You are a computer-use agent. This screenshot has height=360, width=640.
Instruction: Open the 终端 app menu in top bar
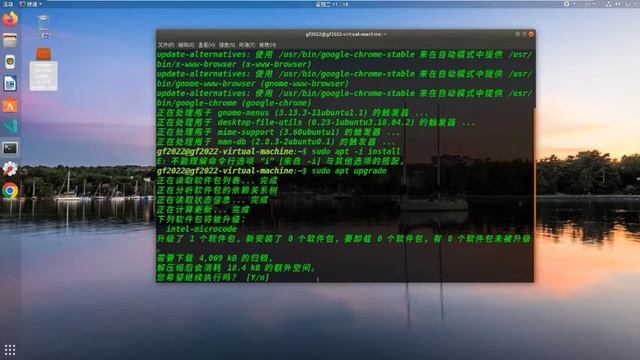[31, 4]
